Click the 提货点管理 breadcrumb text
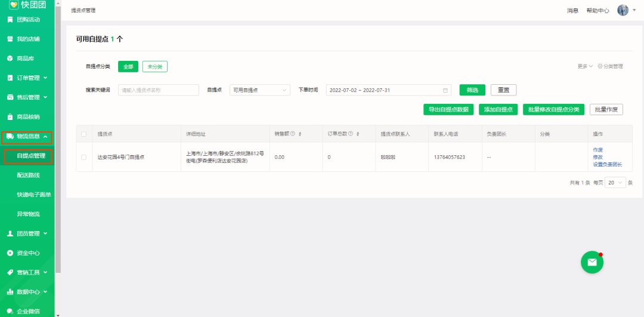Image resolution: width=644 pixels, height=317 pixels. pos(83,10)
